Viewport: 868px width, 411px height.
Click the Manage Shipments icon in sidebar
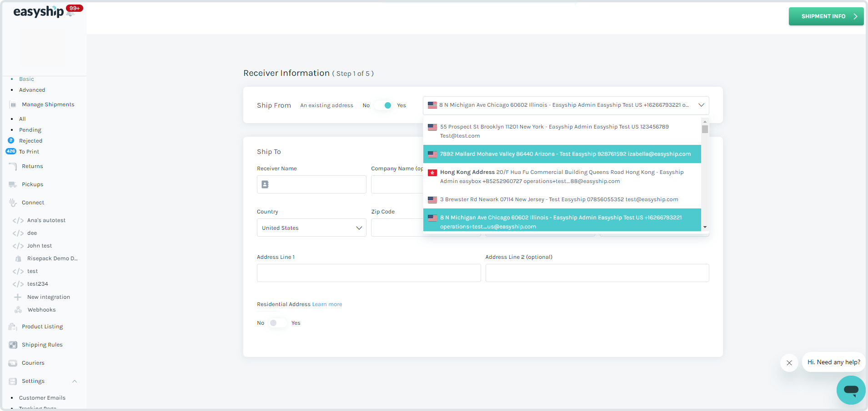(13, 104)
